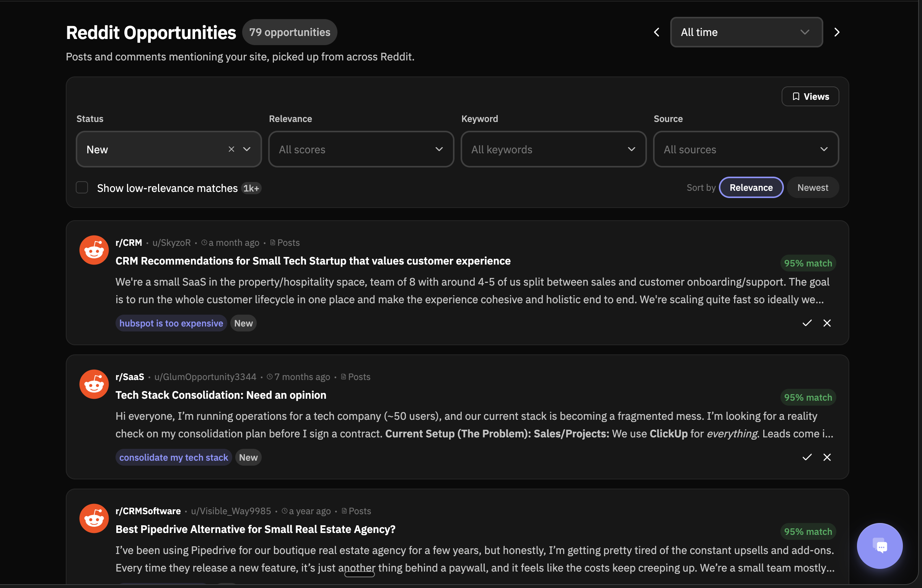
Task: Click the hubspot is too expensive keyword tag
Action: tap(171, 323)
